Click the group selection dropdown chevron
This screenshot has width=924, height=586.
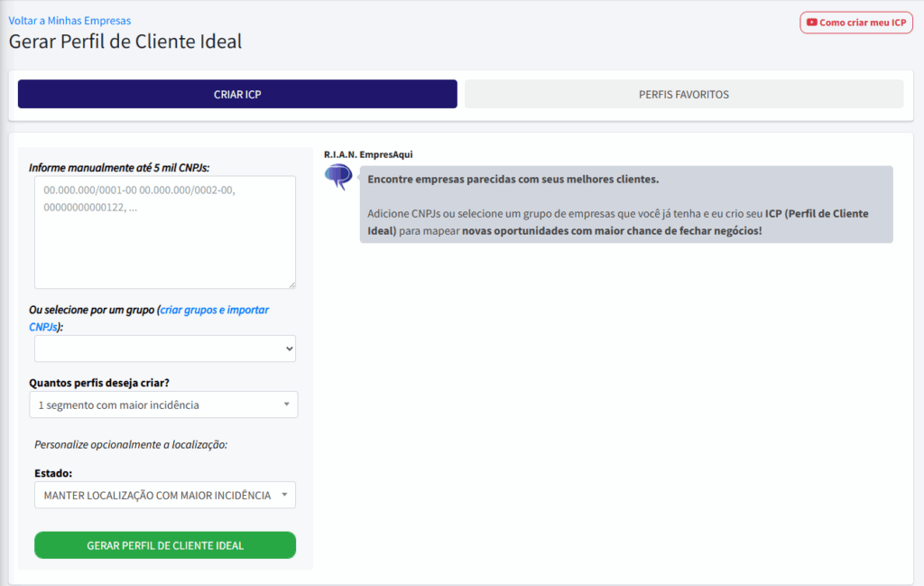(x=287, y=349)
